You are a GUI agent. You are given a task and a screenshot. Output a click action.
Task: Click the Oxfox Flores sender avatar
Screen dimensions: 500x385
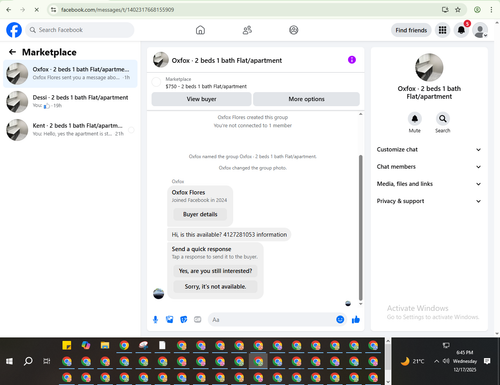pos(158,293)
